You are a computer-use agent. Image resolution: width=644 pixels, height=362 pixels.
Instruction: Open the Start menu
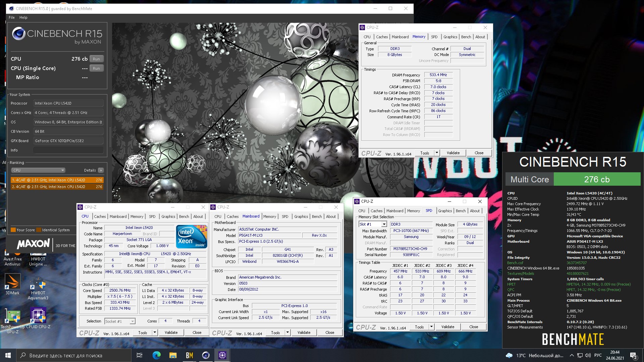coord(8,355)
